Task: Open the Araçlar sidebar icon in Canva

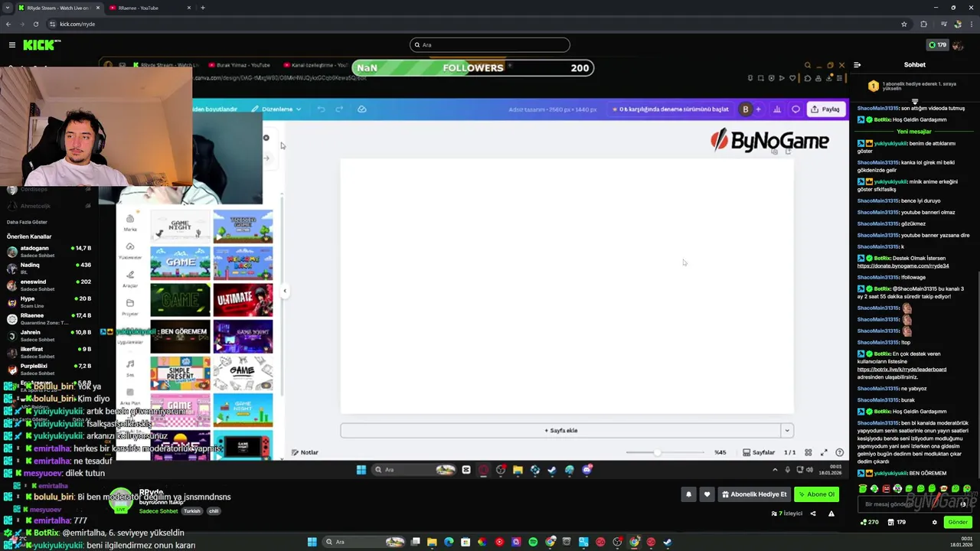Action: pyautogui.click(x=130, y=279)
